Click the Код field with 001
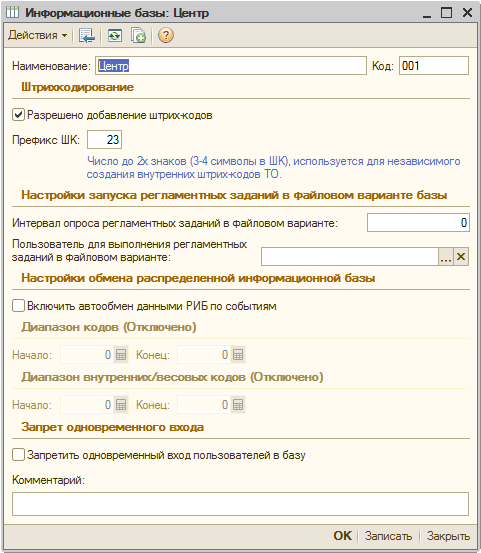The image size is (481, 553). click(434, 66)
